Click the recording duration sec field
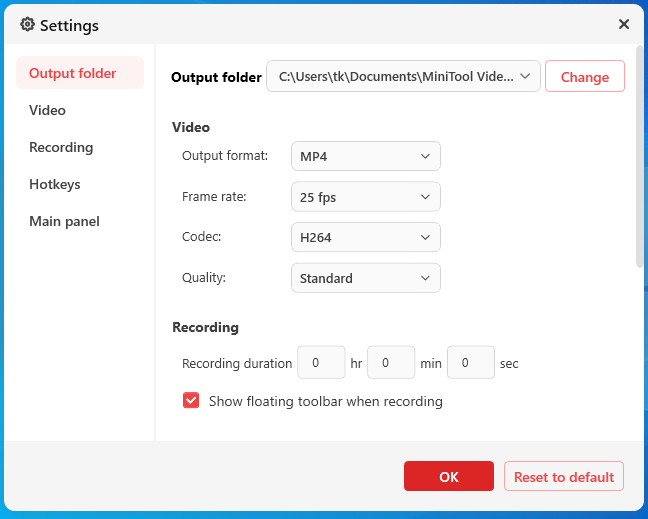Viewport: 648px width, 519px height. click(471, 362)
